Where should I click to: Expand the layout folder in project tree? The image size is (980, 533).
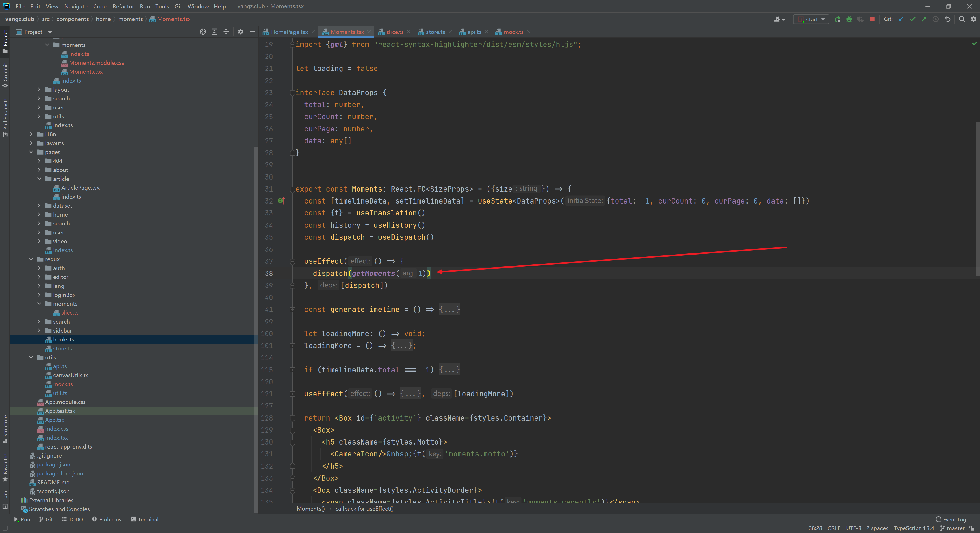pyautogui.click(x=39, y=90)
